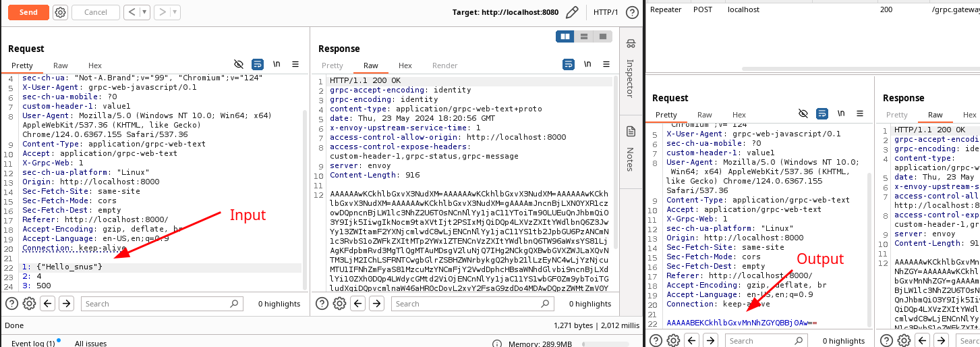Toggle line wrap icon in Response pane
Viewport: 980px width, 347px height.
point(569,64)
